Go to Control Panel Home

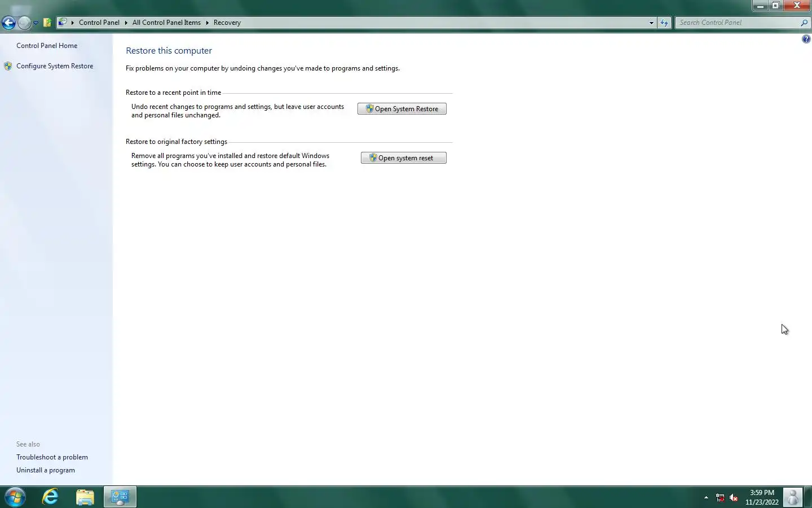point(47,46)
